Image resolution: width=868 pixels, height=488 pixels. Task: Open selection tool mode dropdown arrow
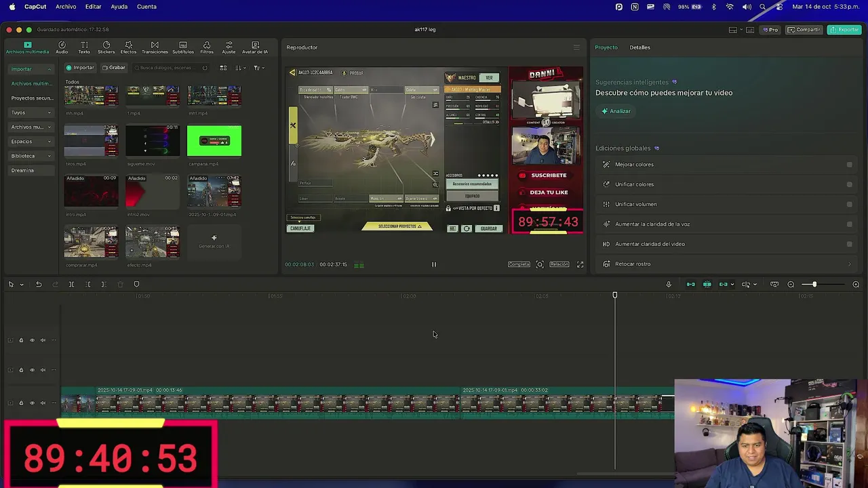22,285
